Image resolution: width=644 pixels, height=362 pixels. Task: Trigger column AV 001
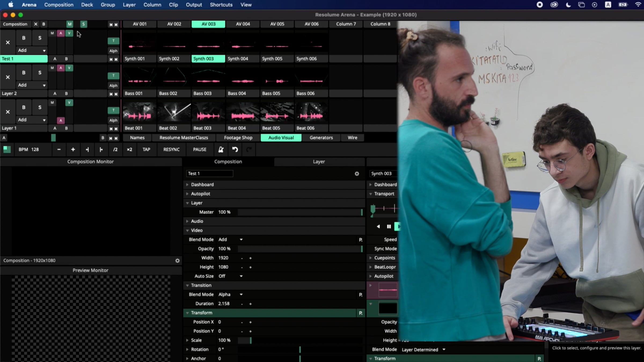[140, 24]
